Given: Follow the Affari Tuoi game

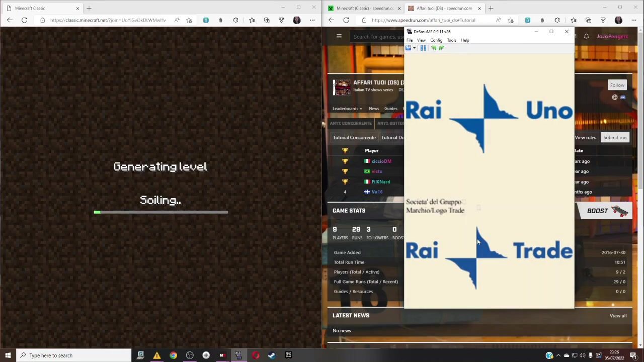Looking at the screenshot, I should click(x=617, y=85).
